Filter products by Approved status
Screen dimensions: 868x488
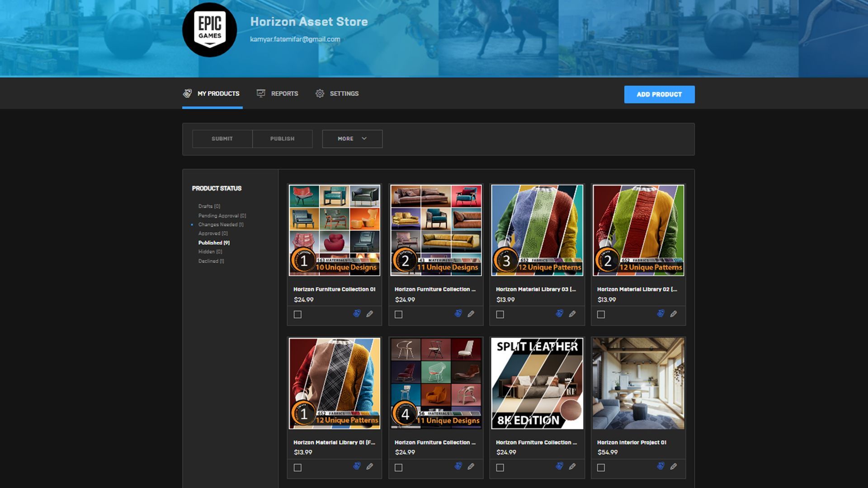pyautogui.click(x=213, y=234)
